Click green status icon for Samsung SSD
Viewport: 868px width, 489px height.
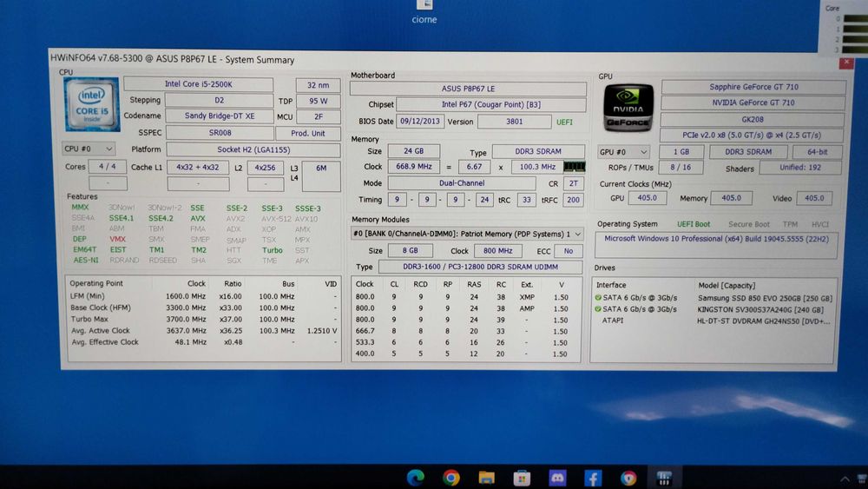598,298
